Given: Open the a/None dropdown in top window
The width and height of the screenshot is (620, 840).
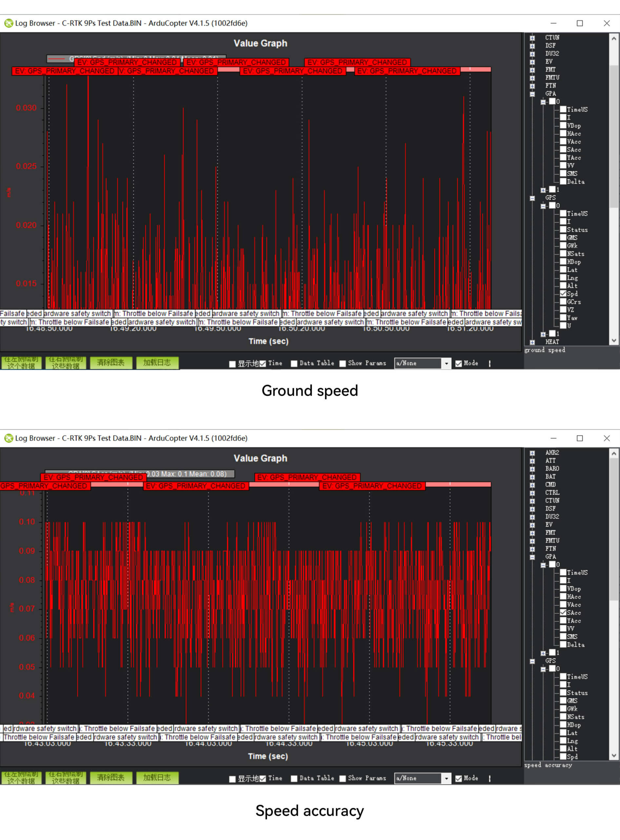Looking at the screenshot, I should click(446, 364).
